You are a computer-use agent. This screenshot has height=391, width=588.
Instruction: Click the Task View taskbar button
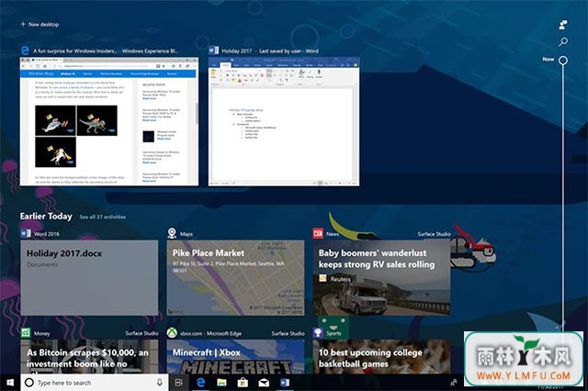(179, 383)
